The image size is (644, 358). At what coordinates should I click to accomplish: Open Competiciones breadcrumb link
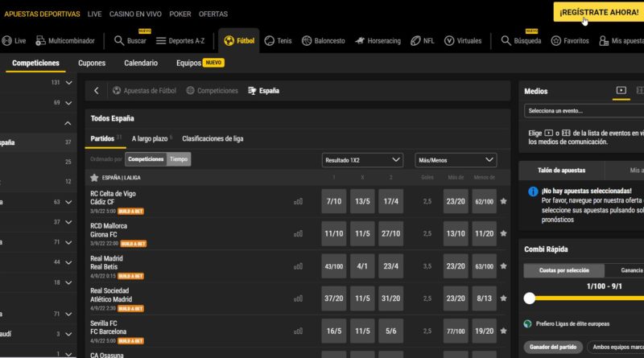[x=213, y=91]
